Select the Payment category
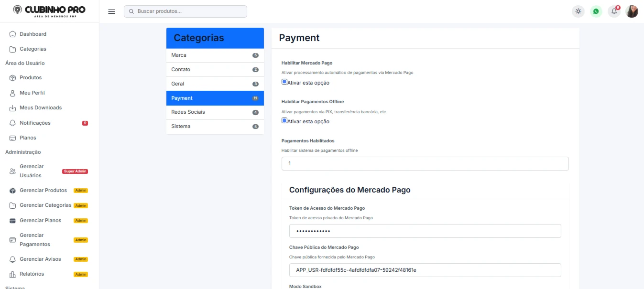Image resolution: width=644 pixels, height=289 pixels. click(215, 98)
